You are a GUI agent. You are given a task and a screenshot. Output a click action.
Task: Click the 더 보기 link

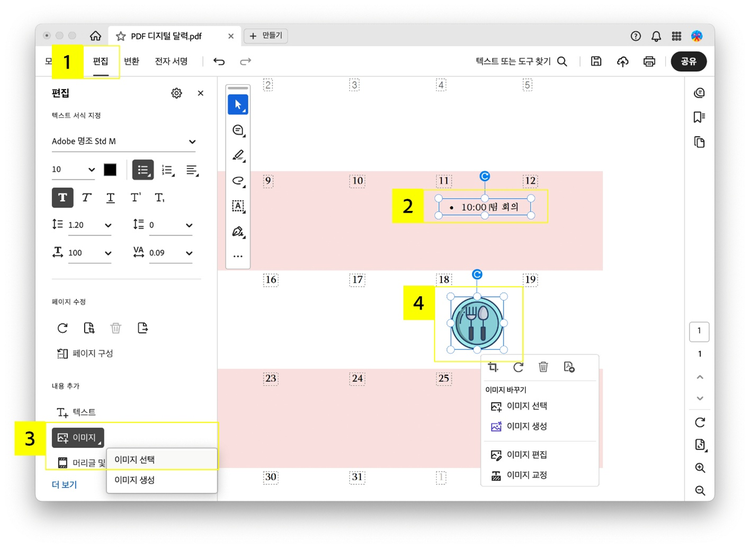pos(64,485)
